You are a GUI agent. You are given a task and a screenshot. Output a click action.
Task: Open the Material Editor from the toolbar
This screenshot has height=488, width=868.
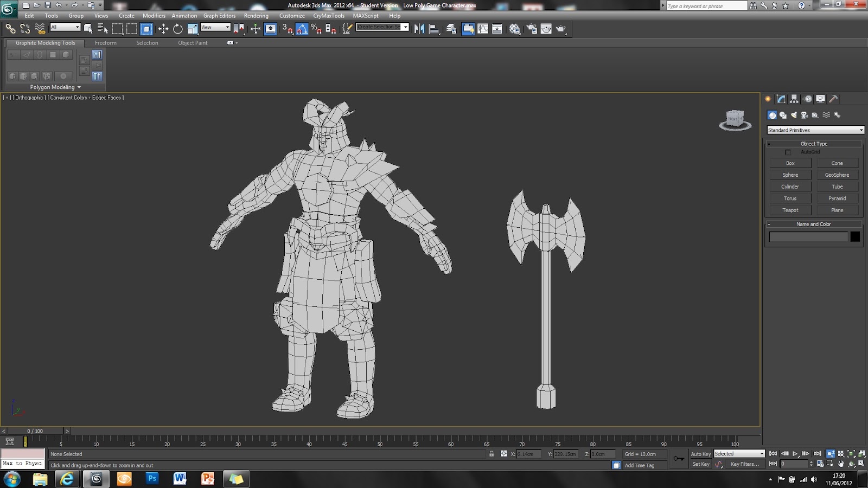point(514,29)
